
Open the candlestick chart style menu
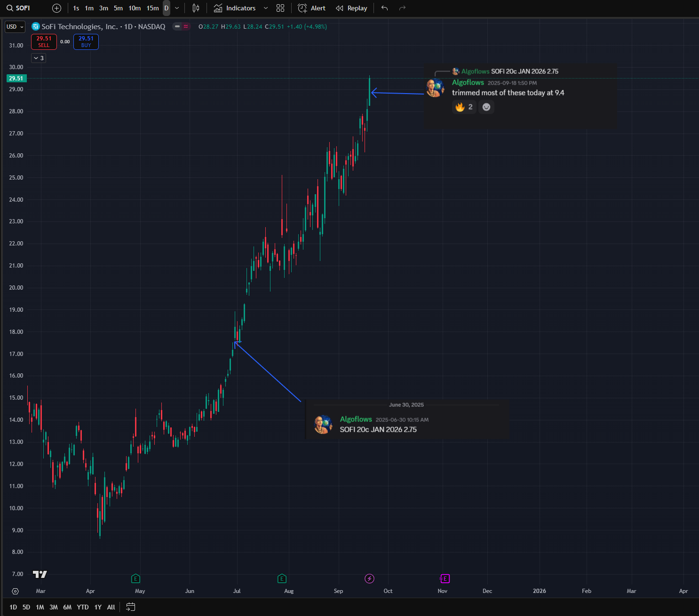(x=196, y=8)
